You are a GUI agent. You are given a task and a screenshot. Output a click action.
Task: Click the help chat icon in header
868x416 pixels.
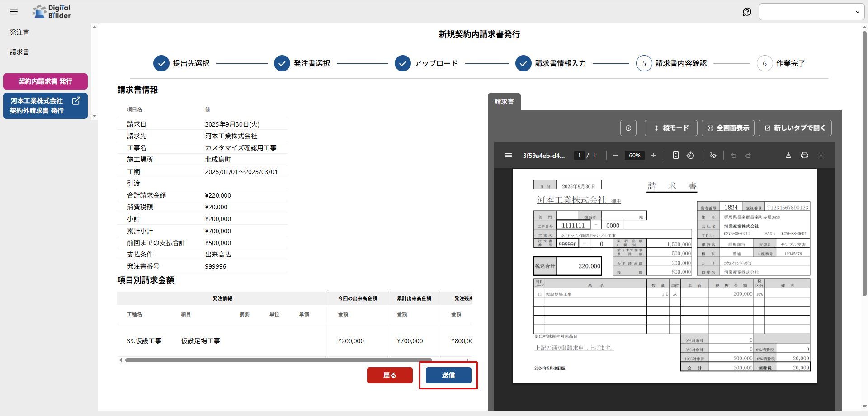pos(747,12)
